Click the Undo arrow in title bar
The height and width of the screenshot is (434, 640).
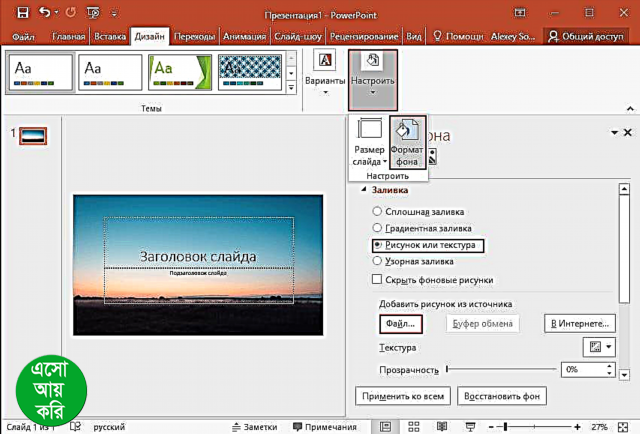click(x=70, y=13)
